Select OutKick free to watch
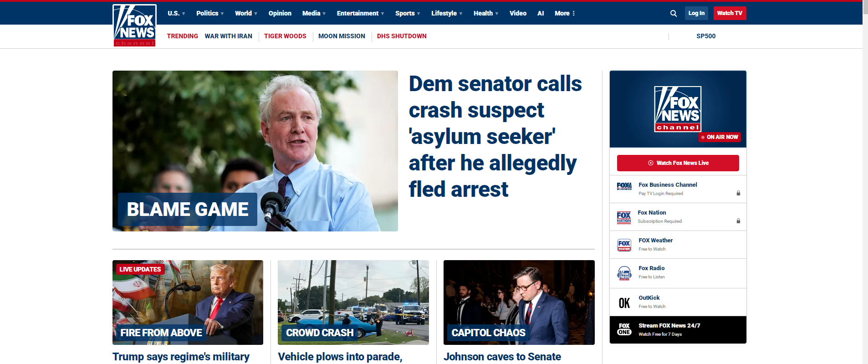Viewport: 868px width, 364px height. (678, 302)
